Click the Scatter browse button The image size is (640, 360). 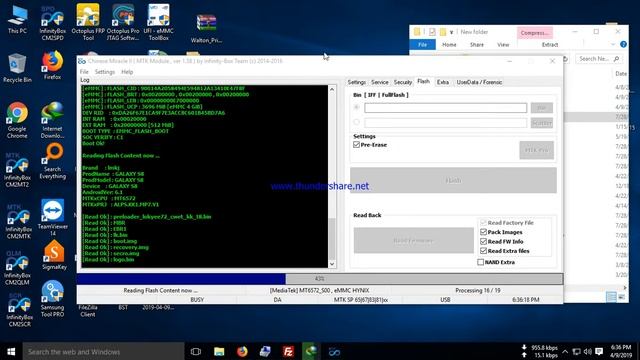coord(542,122)
